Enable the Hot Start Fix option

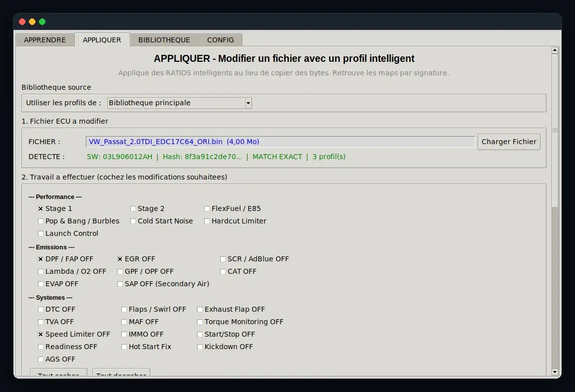pyautogui.click(x=124, y=347)
